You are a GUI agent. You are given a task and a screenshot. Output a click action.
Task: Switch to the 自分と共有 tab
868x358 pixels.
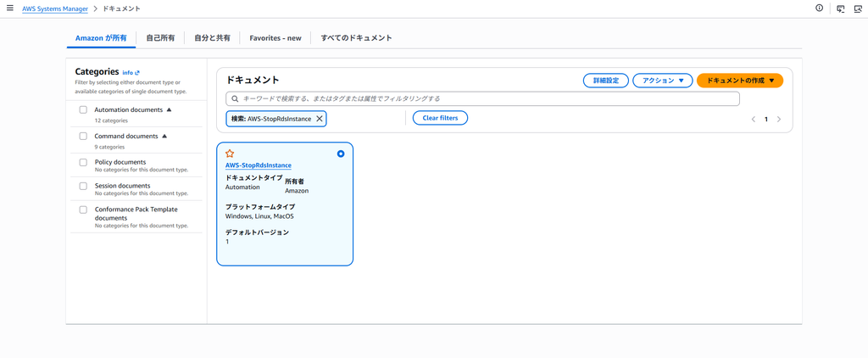212,38
